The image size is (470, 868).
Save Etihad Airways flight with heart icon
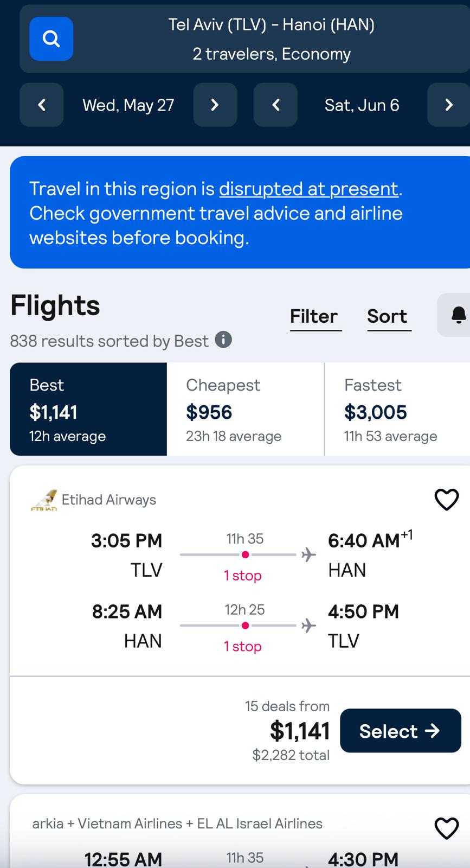click(x=447, y=500)
